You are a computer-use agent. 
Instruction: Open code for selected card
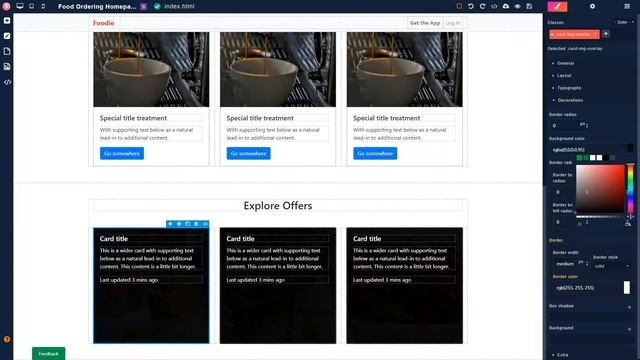205,224
